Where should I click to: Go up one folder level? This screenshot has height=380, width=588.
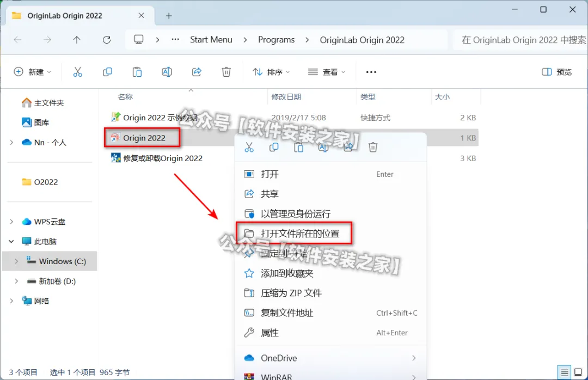click(77, 40)
